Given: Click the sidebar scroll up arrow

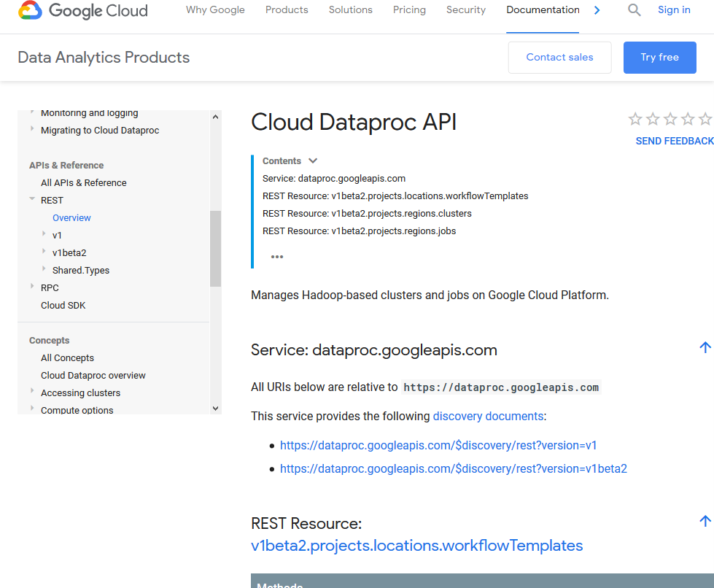Looking at the screenshot, I should pyautogui.click(x=215, y=117).
